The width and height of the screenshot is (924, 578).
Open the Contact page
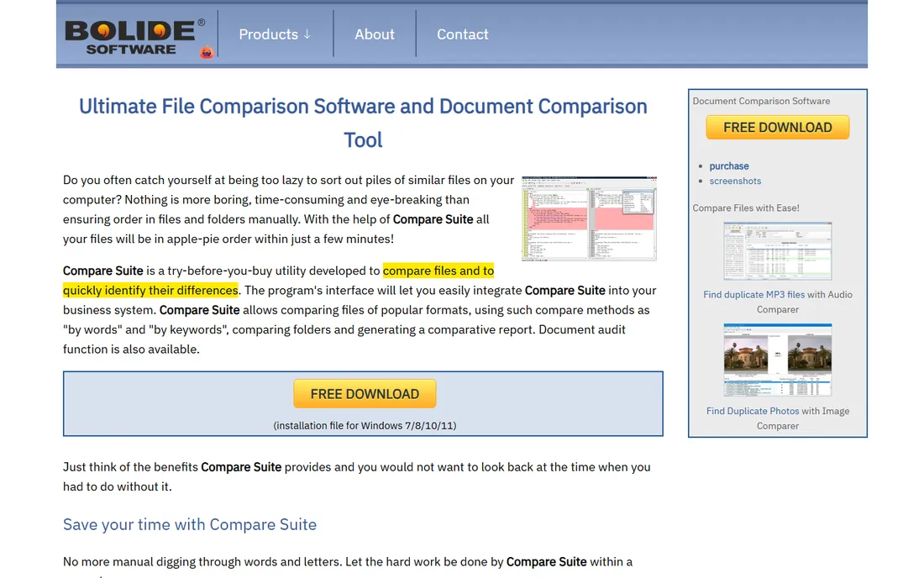463,34
